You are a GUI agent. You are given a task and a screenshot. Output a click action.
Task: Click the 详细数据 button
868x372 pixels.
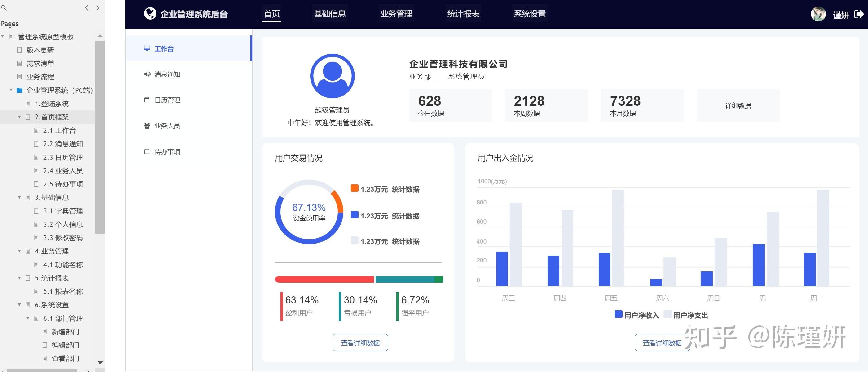738,105
